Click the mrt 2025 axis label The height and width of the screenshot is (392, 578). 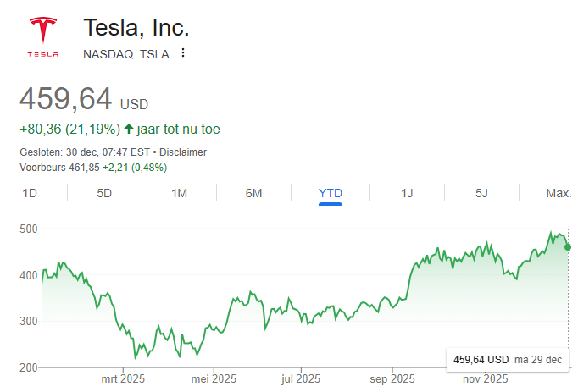[x=123, y=378]
